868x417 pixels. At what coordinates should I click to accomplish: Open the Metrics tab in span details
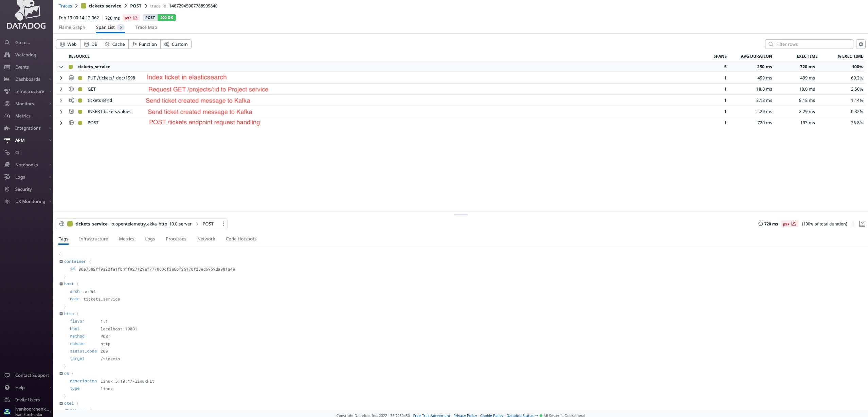[127, 239]
